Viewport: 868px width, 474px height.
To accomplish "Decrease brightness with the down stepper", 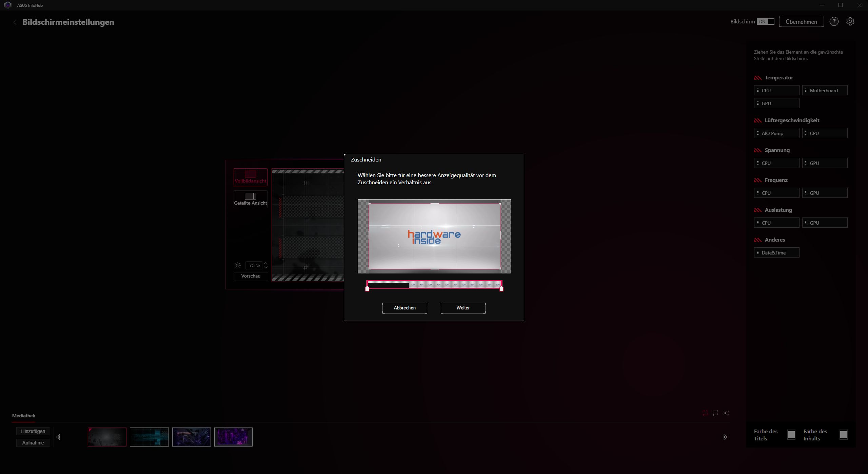I will (x=266, y=267).
